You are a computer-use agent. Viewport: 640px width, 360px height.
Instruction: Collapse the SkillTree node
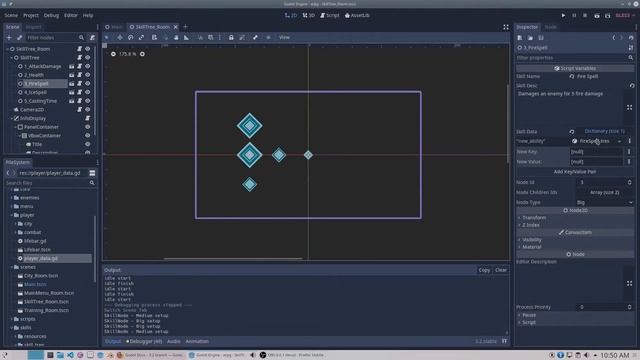pos(11,58)
